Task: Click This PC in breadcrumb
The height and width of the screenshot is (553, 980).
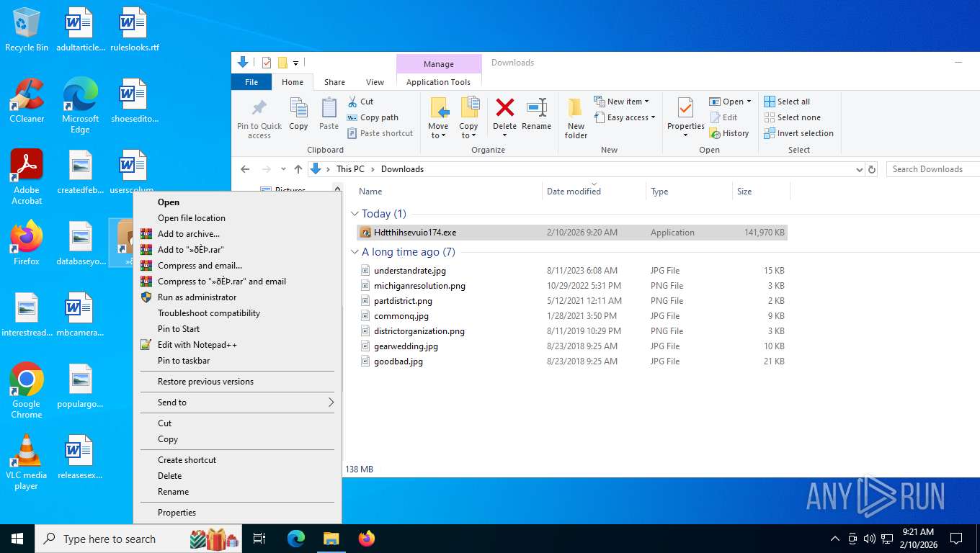Action: (350, 169)
